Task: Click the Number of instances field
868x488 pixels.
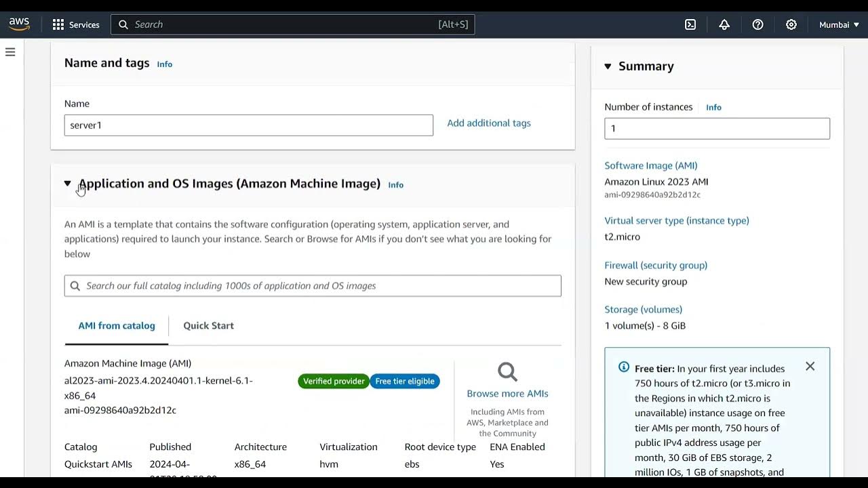Action: coord(717,129)
